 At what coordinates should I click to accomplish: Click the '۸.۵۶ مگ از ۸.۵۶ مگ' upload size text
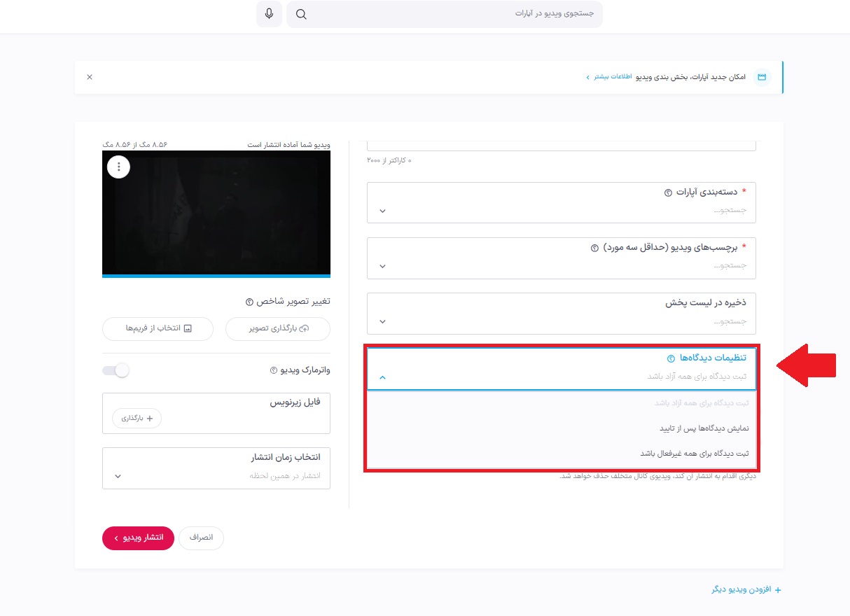coord(135,144)
